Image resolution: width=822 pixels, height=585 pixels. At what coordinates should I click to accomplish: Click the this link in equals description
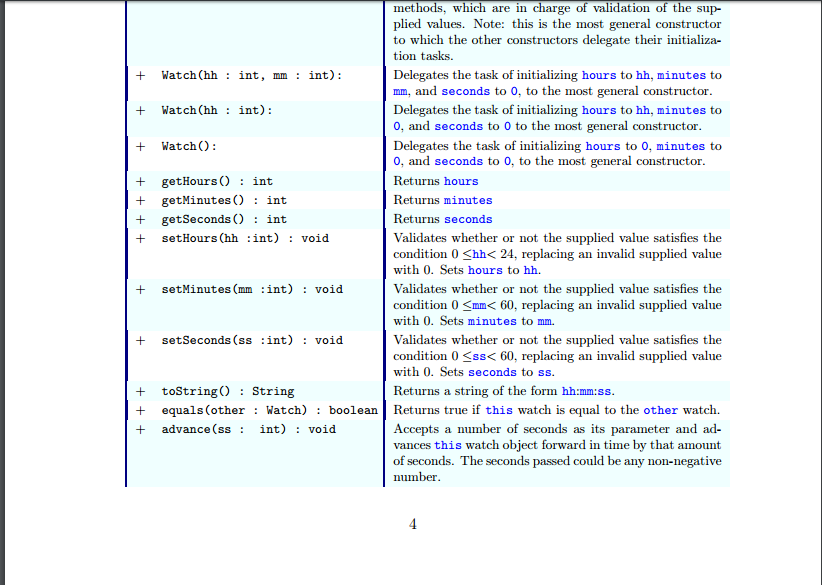499,410
